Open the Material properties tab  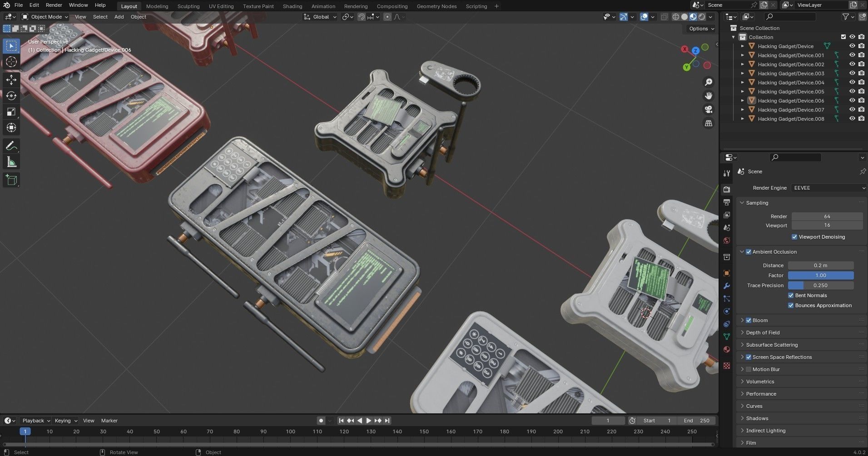727,349
